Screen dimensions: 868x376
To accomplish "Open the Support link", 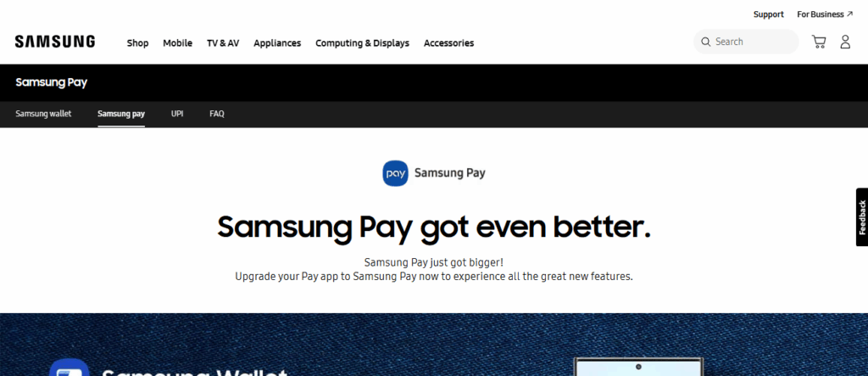I will point(768,14).
